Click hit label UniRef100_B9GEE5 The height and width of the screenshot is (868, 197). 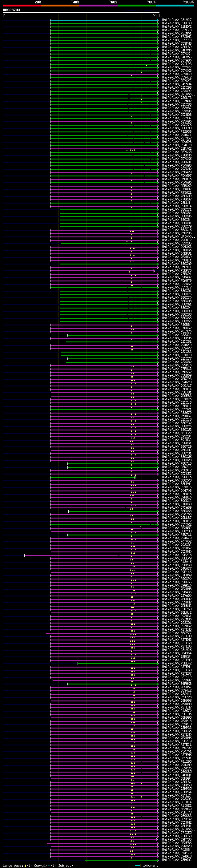click(177, 477)
